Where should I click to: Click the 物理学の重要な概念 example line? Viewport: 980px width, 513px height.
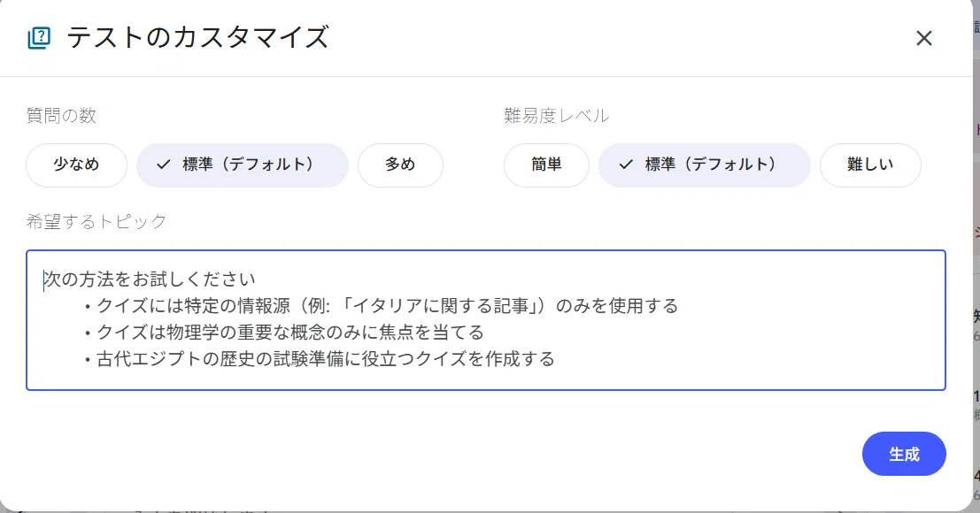(284, 332)
